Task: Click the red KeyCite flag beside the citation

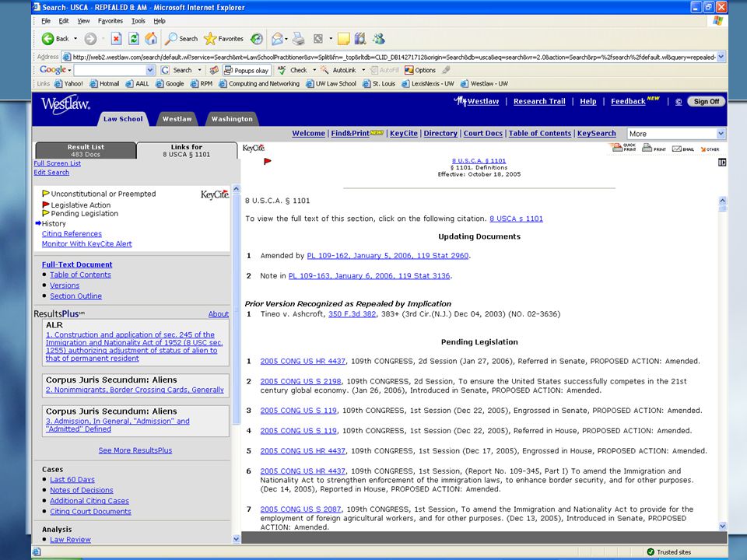Action: pos(267,162)
